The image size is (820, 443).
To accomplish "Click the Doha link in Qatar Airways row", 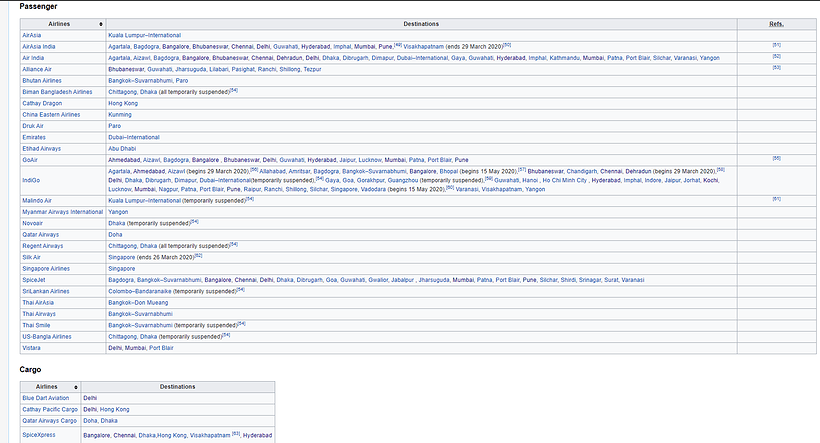I will (115, 235).
